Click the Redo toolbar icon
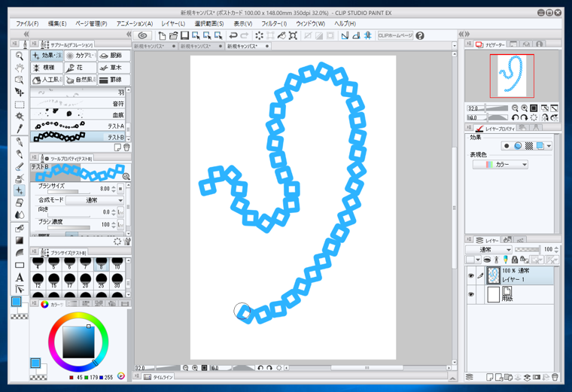 [245, 35]
